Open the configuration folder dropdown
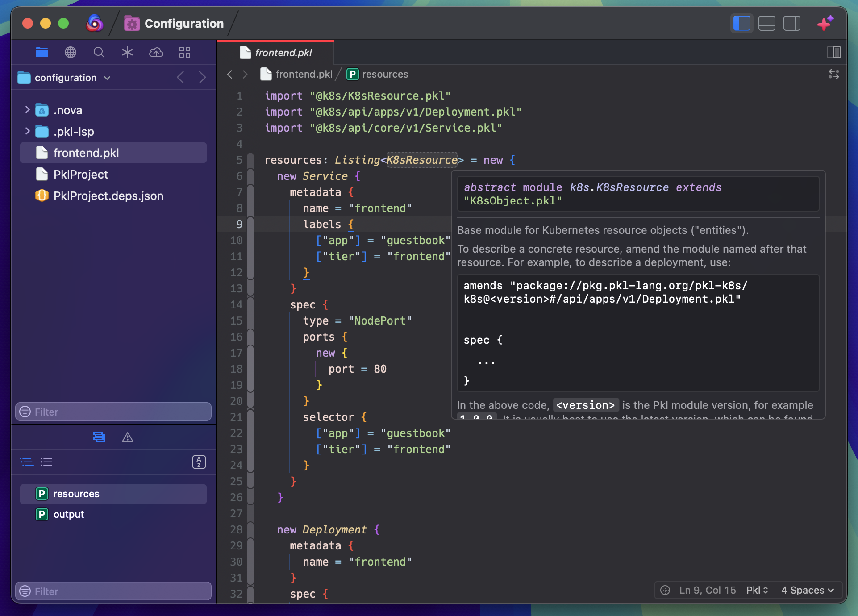Viewport: 858px width, 616px height. (x=64, y=78)
